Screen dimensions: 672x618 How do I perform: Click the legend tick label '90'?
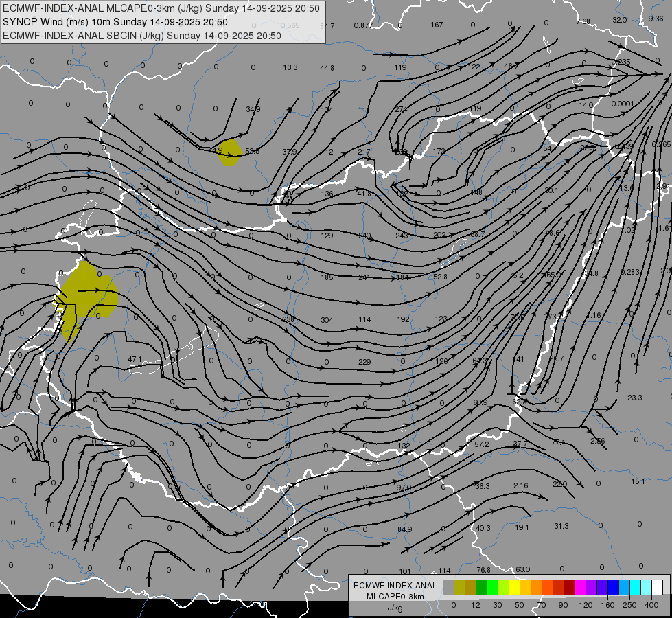(563, 605)
